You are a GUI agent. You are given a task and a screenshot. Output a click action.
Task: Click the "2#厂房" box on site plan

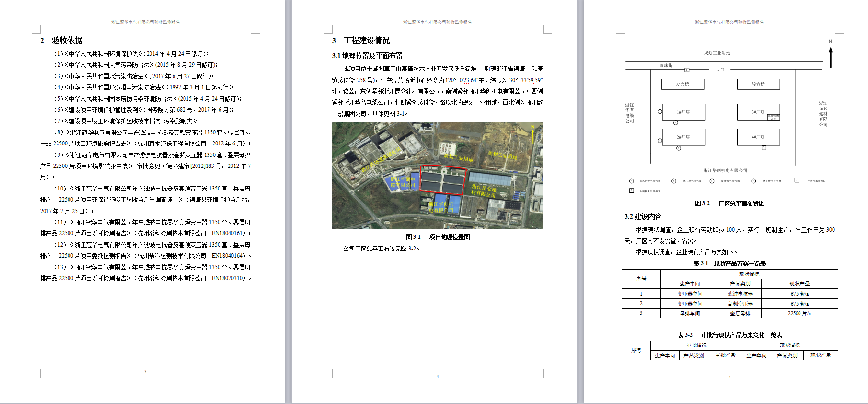click(683, 137)
